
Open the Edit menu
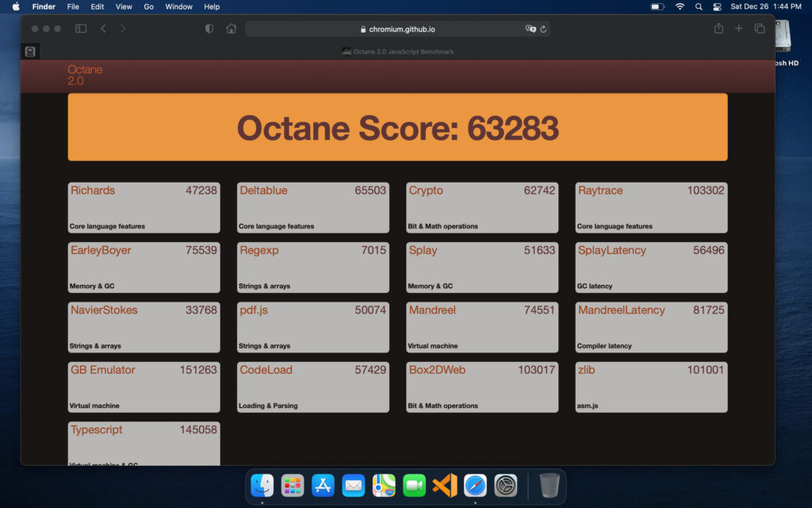(x=98, y=6)
